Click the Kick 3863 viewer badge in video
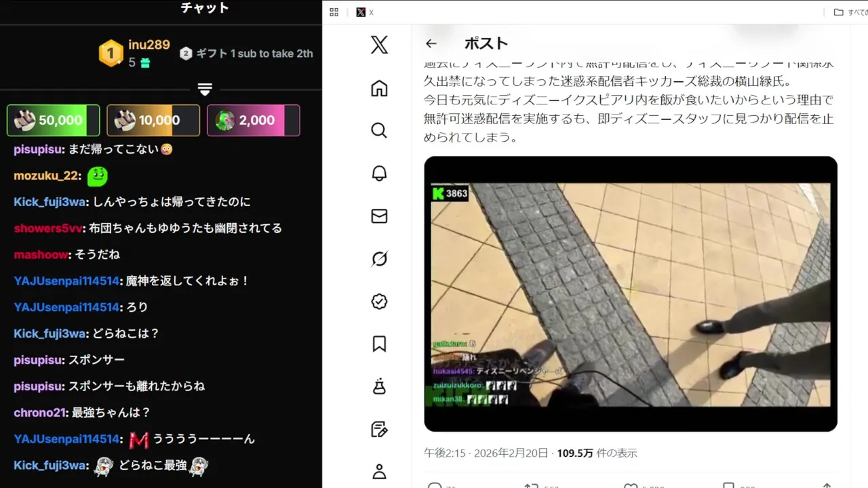The height and width of the screenshot is (488, 868). [450, 193]
